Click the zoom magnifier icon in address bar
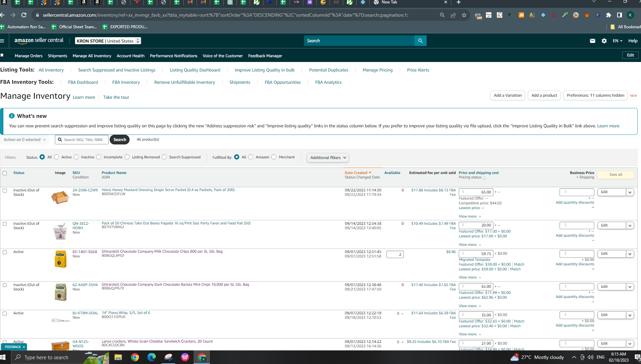 coord(442,15)
